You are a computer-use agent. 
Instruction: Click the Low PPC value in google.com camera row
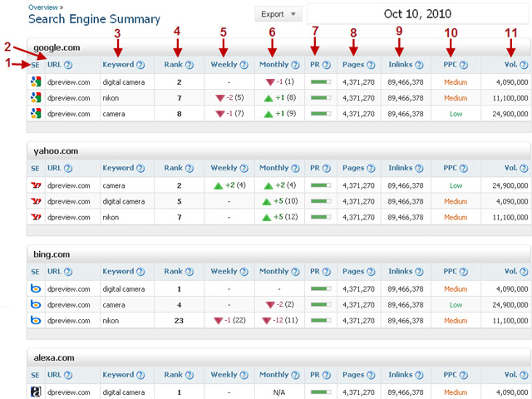[456, 113]
